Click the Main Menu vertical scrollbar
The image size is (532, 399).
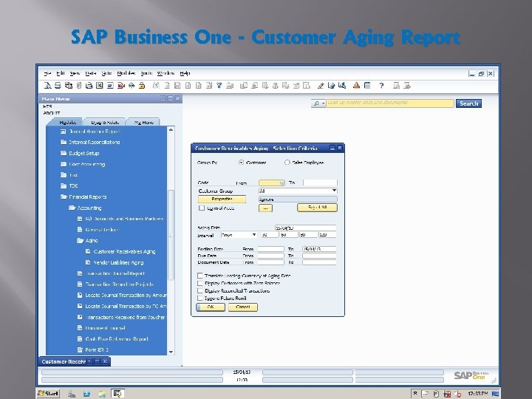coord(171,234)
